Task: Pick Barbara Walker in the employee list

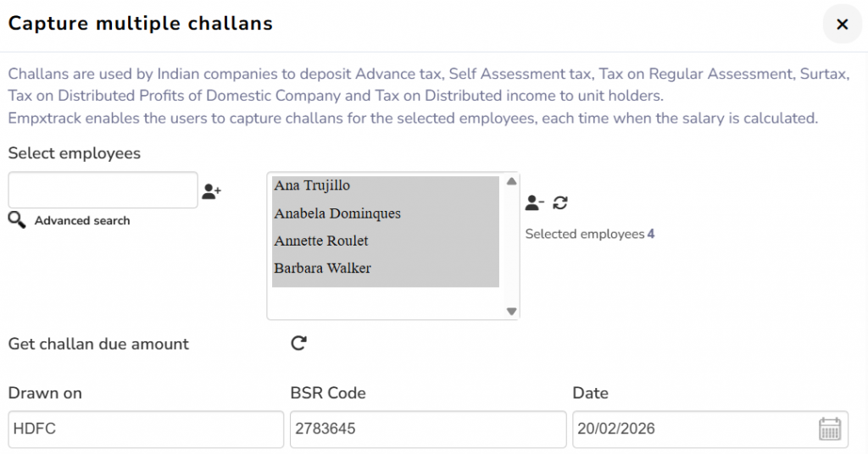Action: tap(322, 269)
